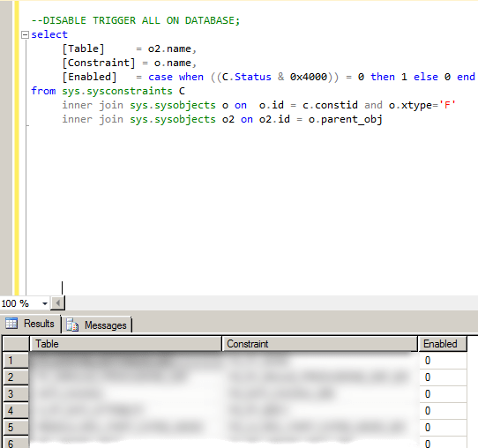
Task: Click the Enabled value in row 1
Action: (443, 361)
